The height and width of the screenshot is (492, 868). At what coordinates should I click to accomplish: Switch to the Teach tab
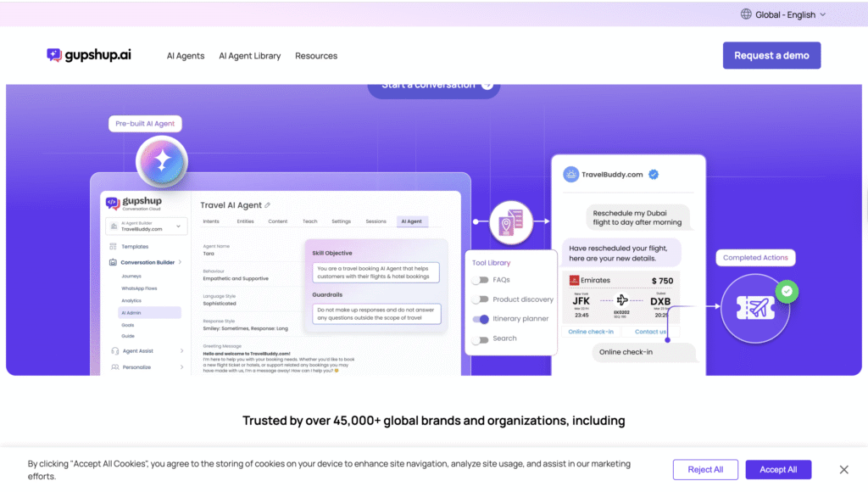[x=310, y=221]
